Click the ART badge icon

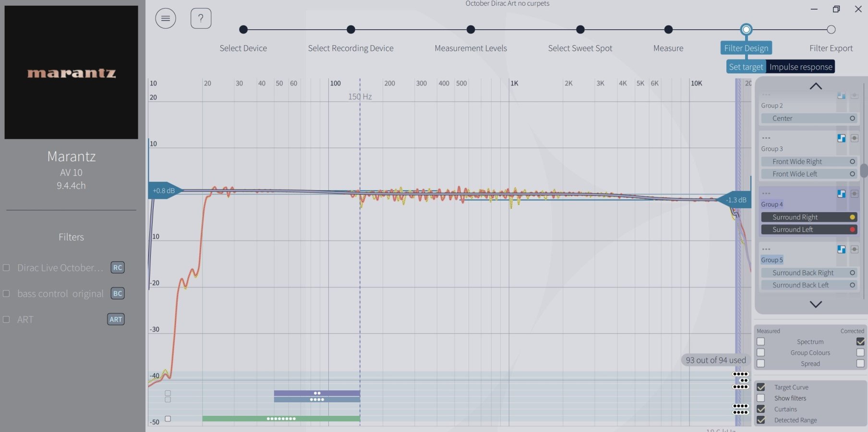point(116,319)
